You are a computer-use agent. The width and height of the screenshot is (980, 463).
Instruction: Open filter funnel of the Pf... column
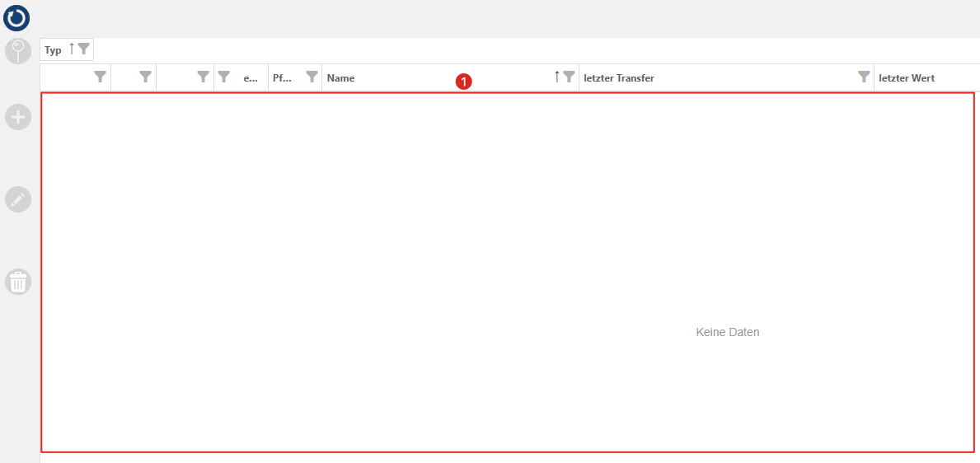pyautogui.click(x=312, y=77)
